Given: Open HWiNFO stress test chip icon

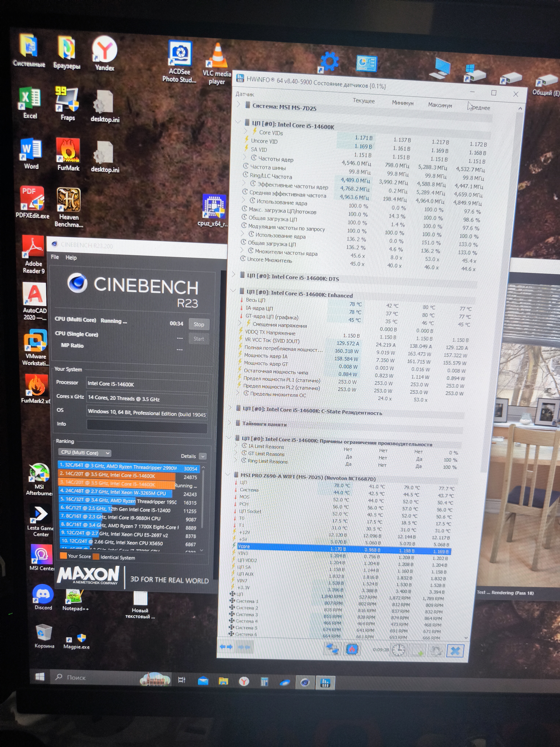Looking at the screenshot, I should (x=352, y=649).
